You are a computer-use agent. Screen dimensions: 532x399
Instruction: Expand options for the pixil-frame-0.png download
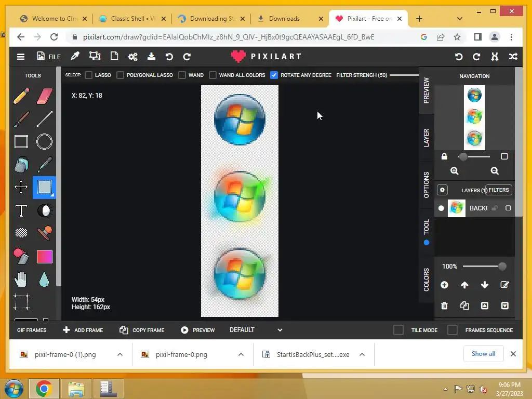(241, 354)
